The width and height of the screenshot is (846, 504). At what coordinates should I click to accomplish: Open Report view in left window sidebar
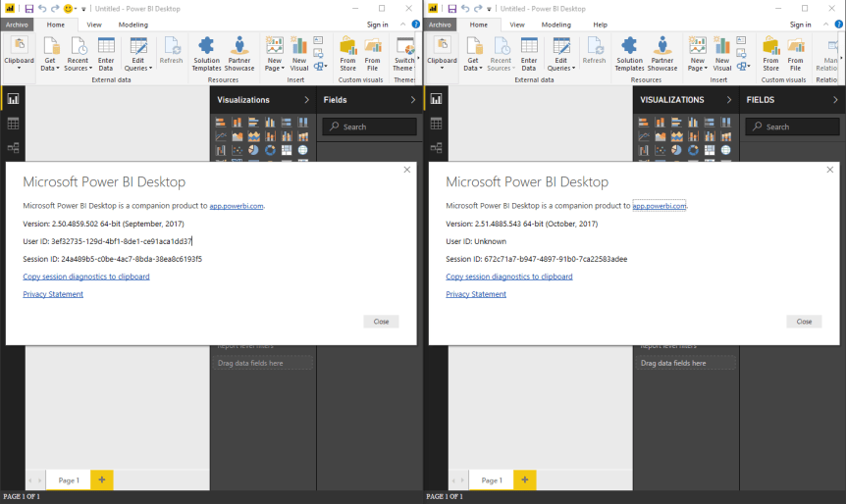pos(13,99)
